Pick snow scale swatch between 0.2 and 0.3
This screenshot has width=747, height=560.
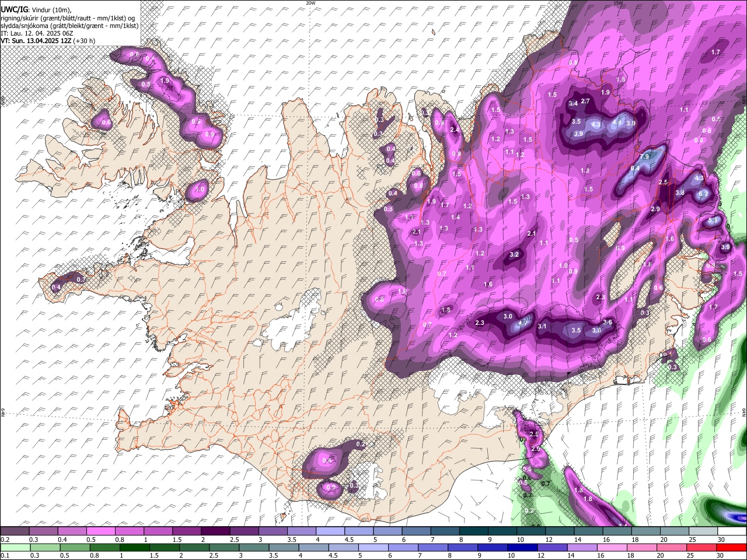[15, 531]
